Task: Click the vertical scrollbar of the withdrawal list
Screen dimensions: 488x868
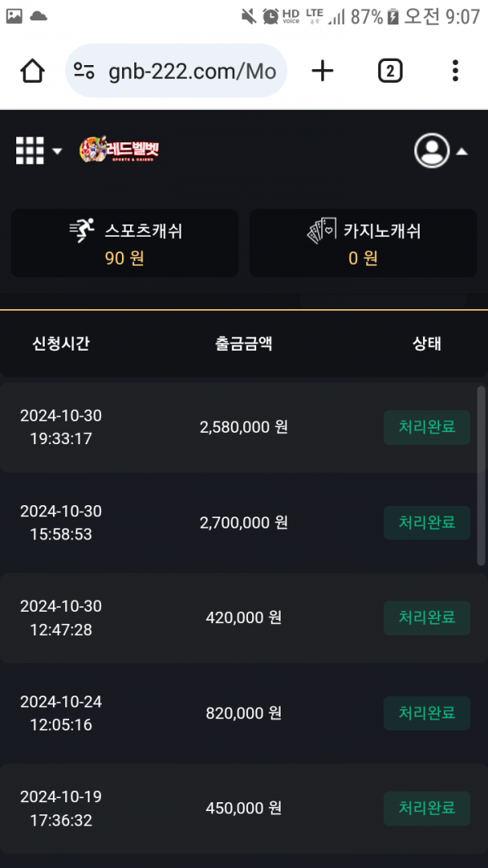Action: point(481,476)
